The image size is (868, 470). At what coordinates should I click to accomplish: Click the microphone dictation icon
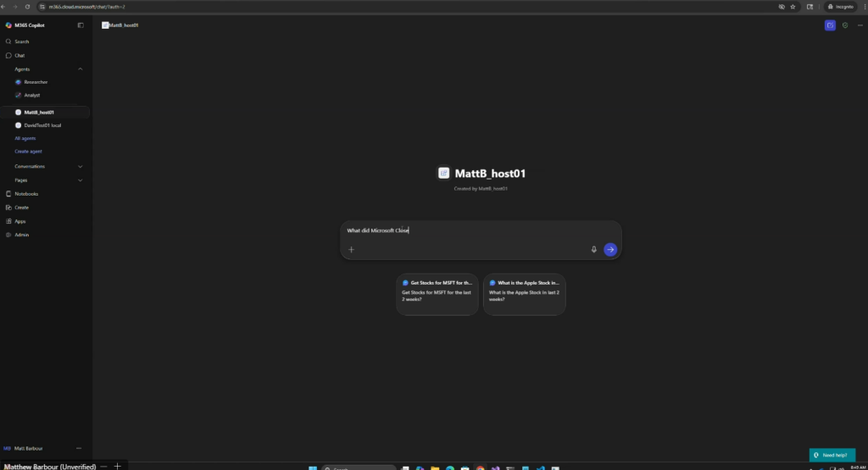[x=593, y=250]
